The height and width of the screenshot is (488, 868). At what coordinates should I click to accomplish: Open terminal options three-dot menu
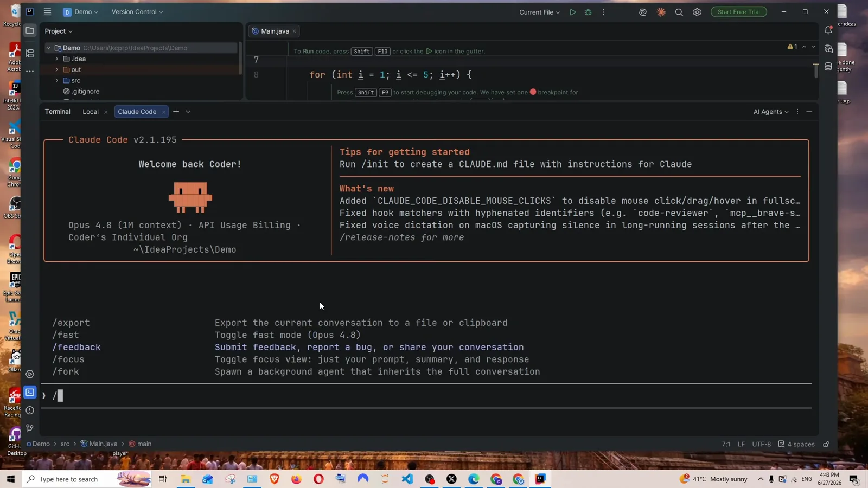point(797,112)
